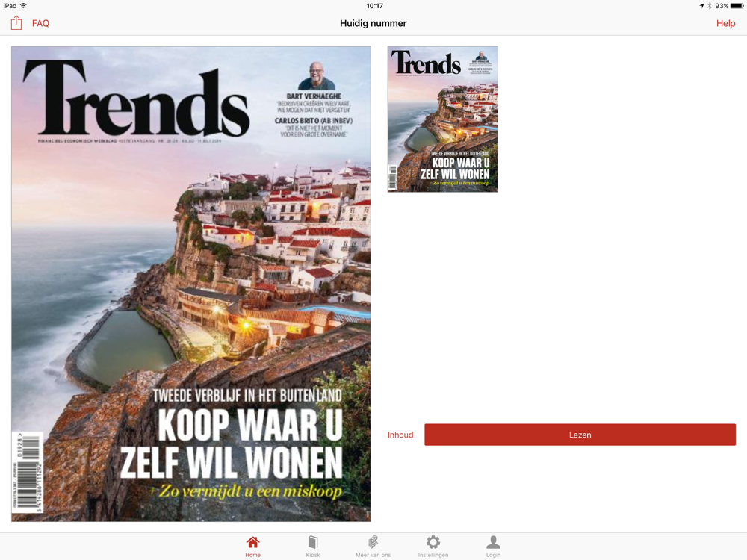The image size is (747, 560).
Task: Tap the share icon beside FAQ
Action: coord(16,23)
